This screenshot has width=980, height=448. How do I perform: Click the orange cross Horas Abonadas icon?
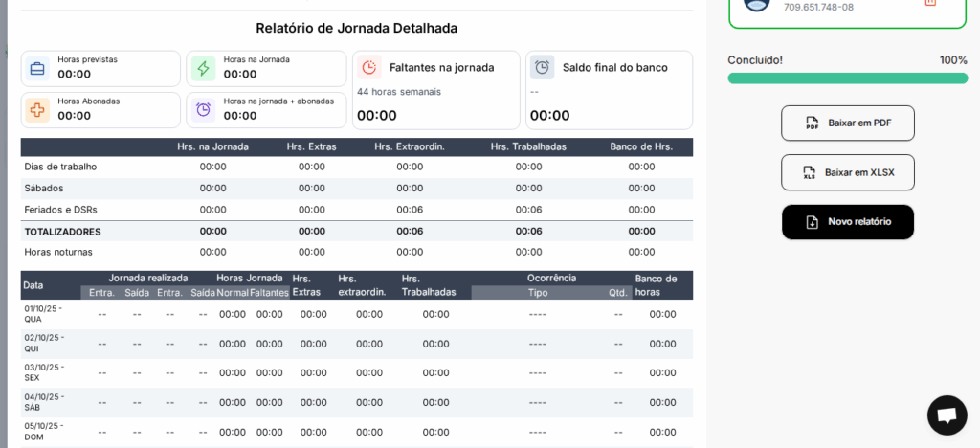coord(37,109)
